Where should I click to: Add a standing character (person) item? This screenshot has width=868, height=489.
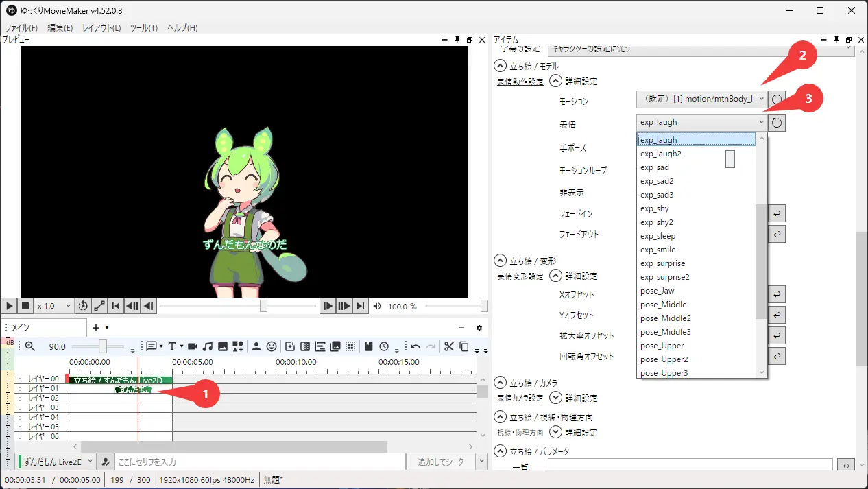(x=256, y=346)
